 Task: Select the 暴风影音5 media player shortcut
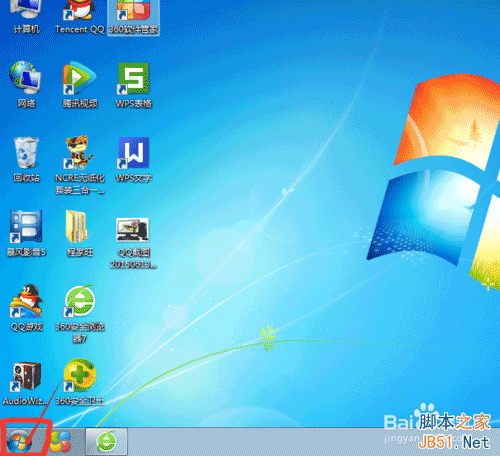click(x=26, y=233)
